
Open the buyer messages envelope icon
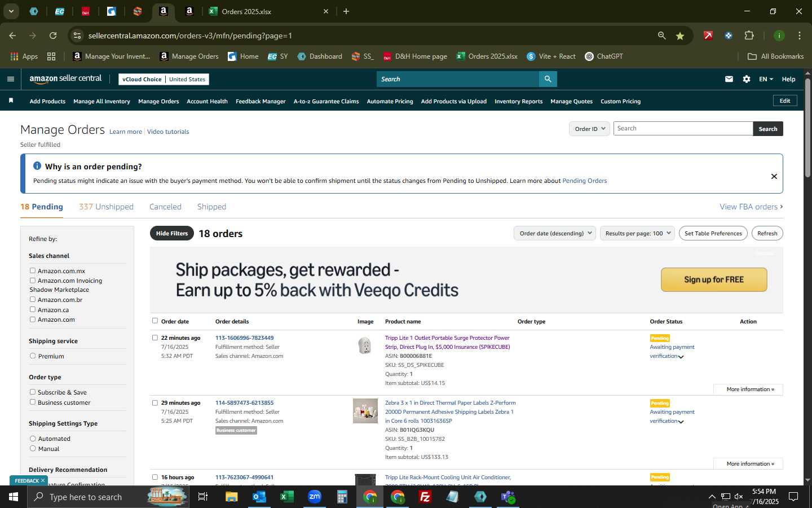729,79
